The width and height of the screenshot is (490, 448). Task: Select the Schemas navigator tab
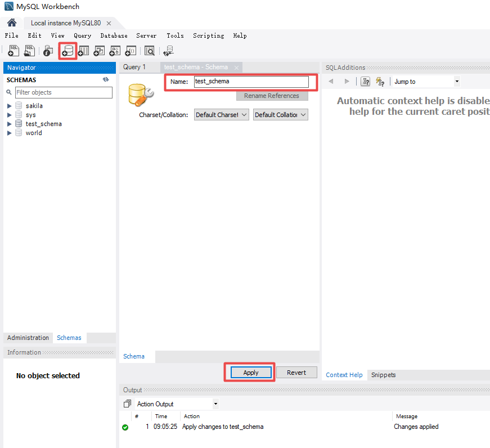click(x=69, y=338)
